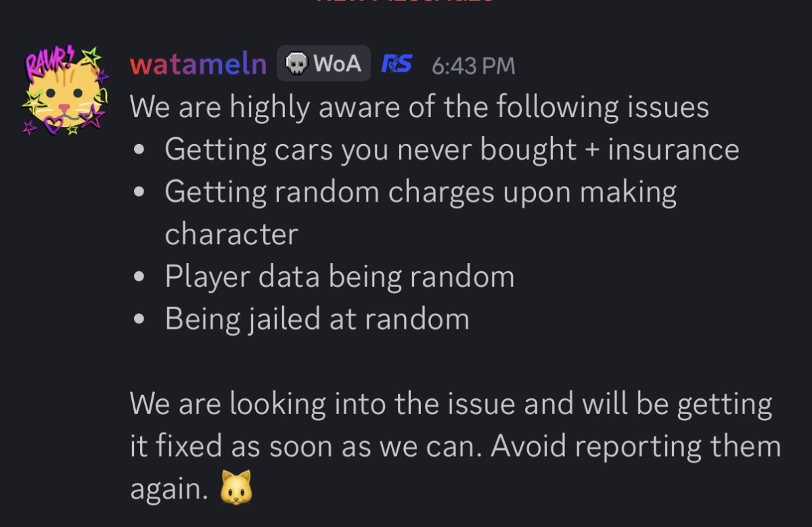The image size is (812, 527).
Task: Click the "Player data being random" bullet
Action: pos(339,277)
